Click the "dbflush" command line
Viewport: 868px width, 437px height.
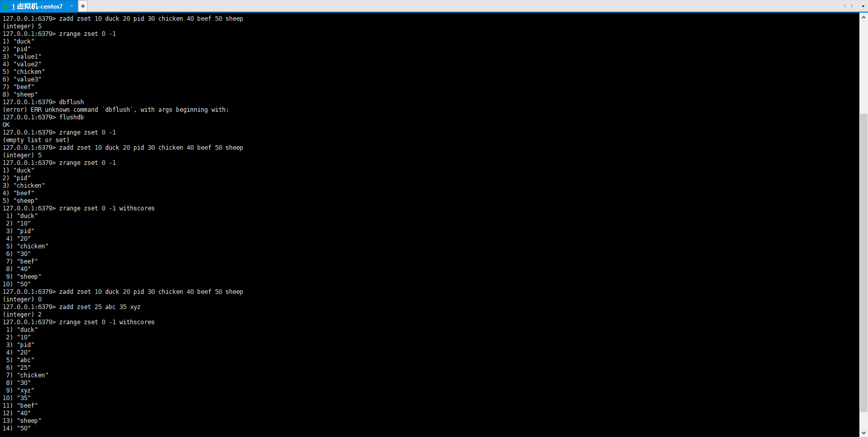pos(43,102)
